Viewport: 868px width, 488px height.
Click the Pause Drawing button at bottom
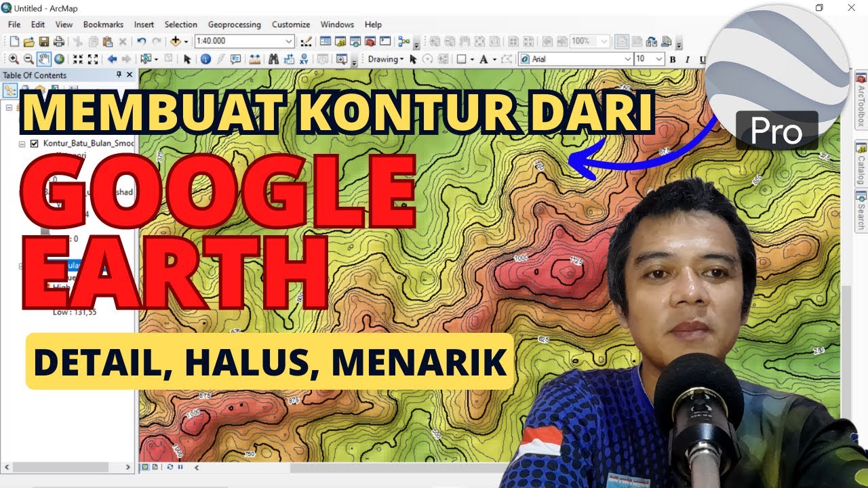tap(180, 467)
